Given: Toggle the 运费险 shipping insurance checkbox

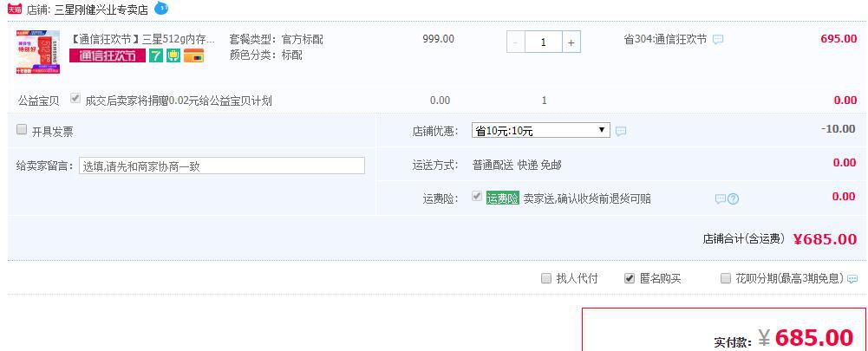Looking at the screenshot, I should (x=477, y=197).
